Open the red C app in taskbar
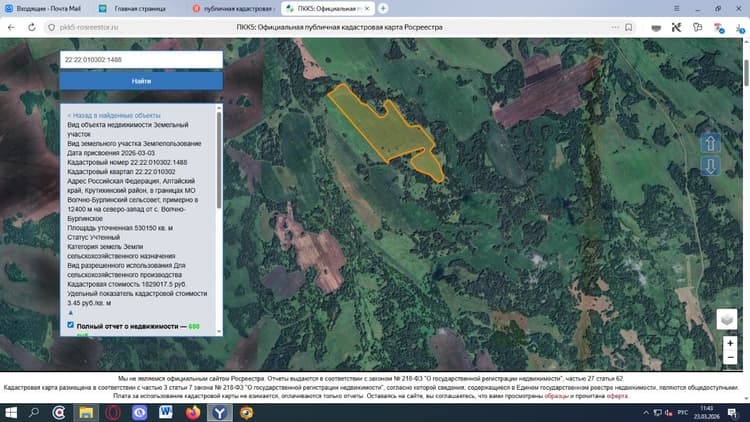The image size is (750, 422). coord(59,412)
